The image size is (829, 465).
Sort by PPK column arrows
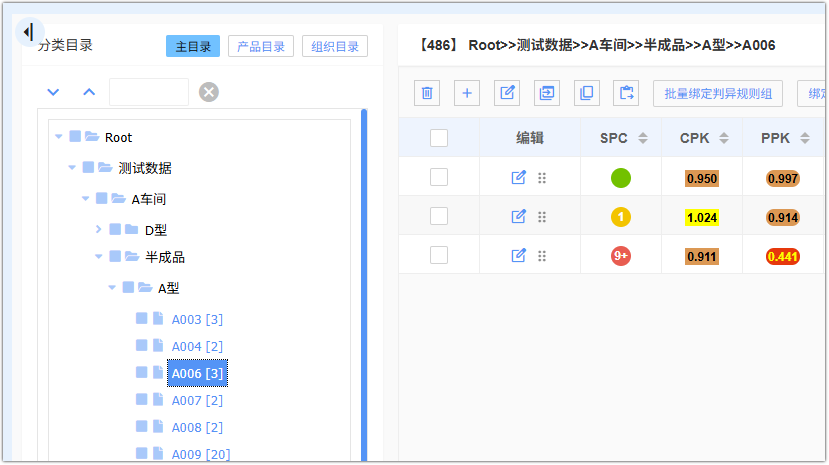pos(805,138)
